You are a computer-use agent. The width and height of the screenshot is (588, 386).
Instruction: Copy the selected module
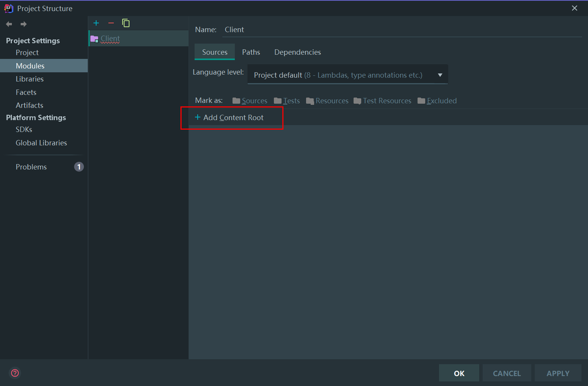coord(126,23)
